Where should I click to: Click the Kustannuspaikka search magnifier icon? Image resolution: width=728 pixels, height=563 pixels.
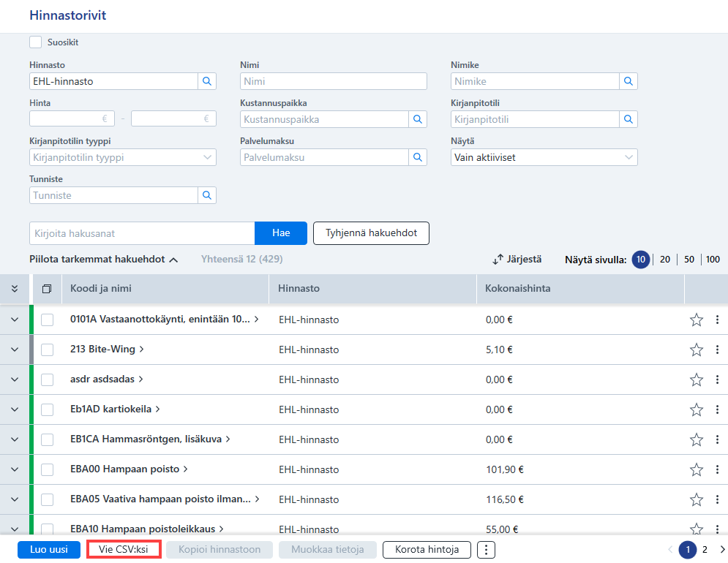(417, 119)
